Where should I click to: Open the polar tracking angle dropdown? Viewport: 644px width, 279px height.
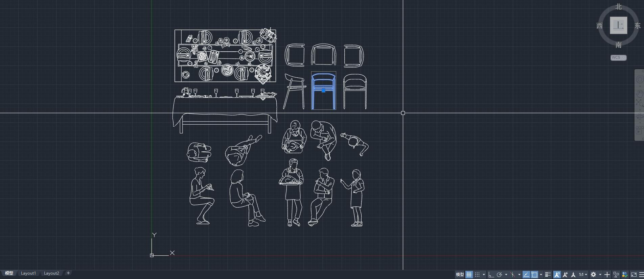coord(506,275)
